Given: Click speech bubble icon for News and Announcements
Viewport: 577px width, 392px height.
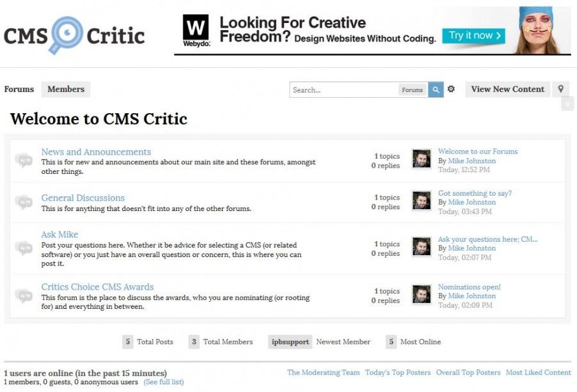Looking at the screenshot, I should pyautogui.click(x=24, y=161).
